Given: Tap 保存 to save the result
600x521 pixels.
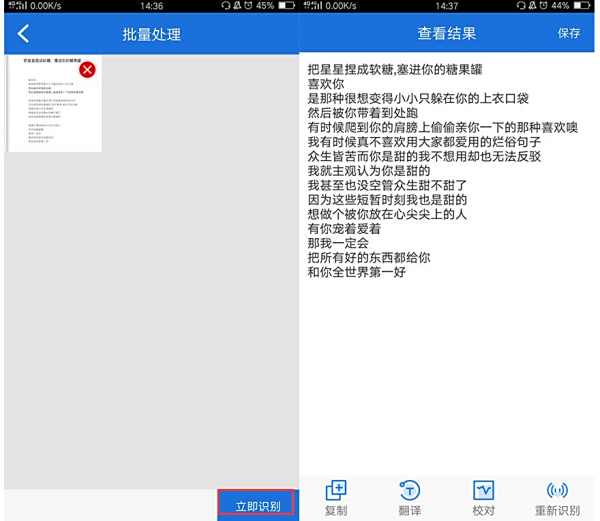Looking at the screenshot, I should [x=568, y=33].
